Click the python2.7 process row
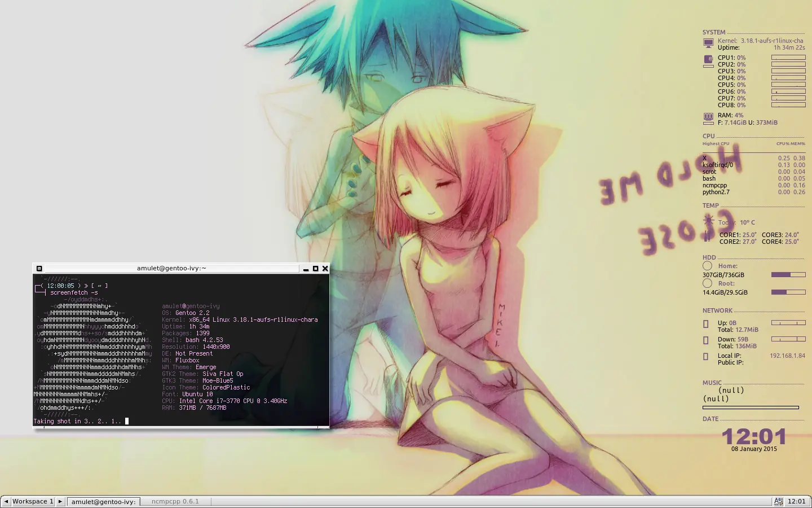 pos(754,192)
